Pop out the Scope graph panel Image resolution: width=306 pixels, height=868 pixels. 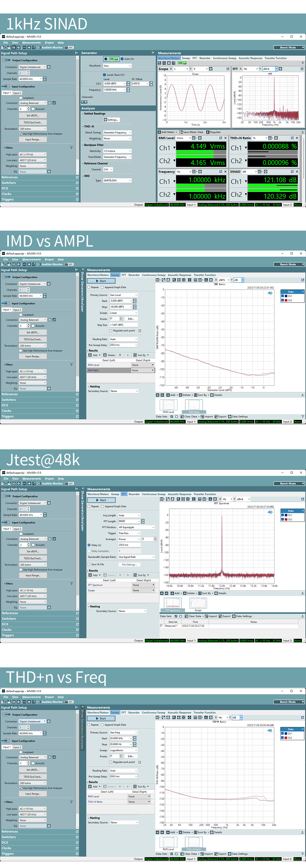228,69
